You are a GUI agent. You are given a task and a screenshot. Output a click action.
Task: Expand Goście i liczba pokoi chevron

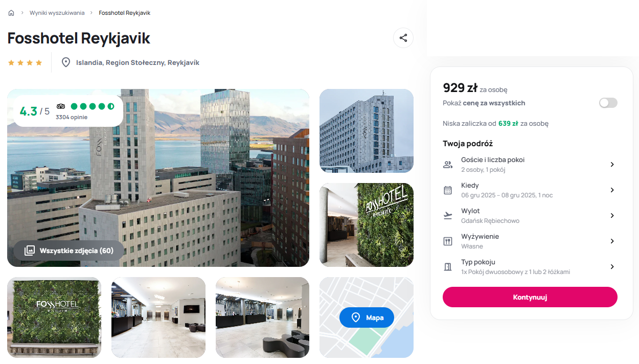[612, 165]
